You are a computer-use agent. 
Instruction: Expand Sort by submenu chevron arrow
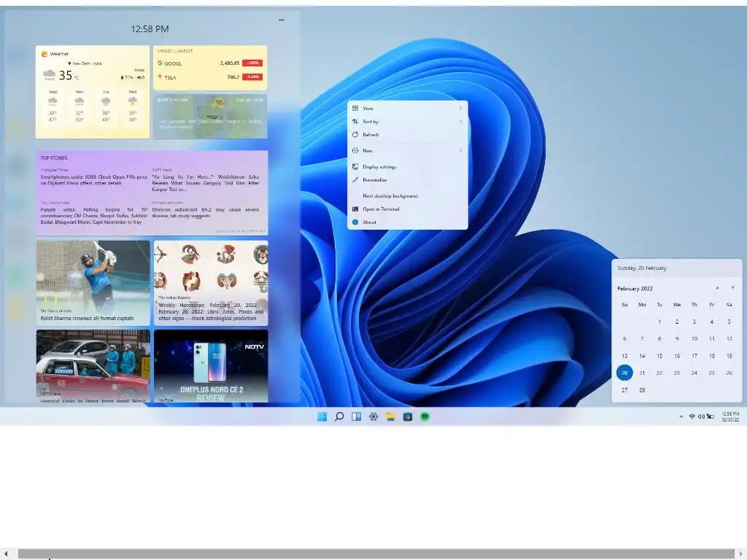tap(460, 122)
